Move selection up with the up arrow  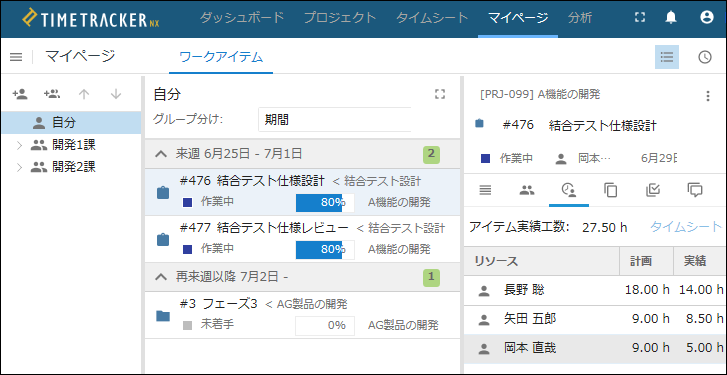[83, 94]
